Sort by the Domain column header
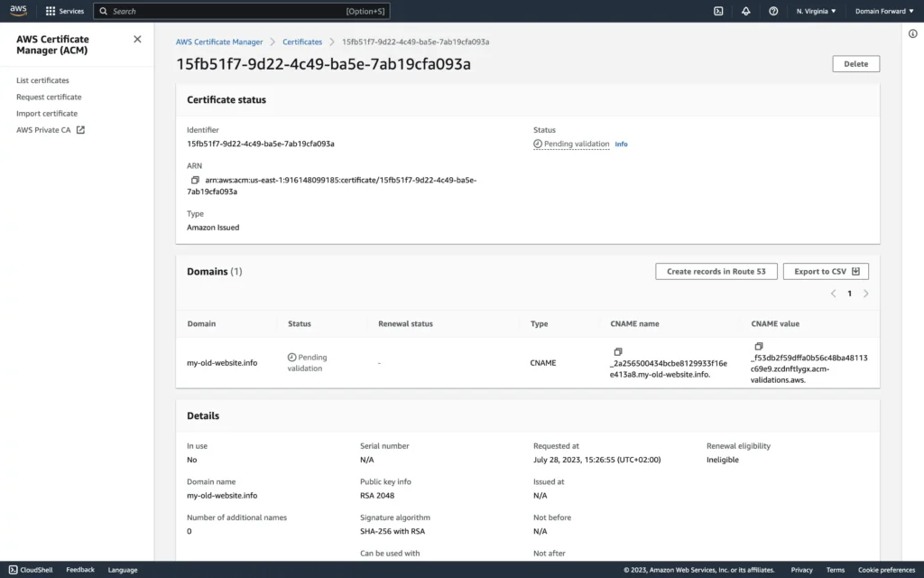 201,324
